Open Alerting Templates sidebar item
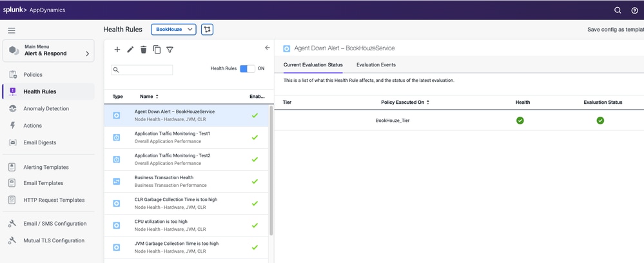Screen dimensions: 644x263 tap(48, 167)
